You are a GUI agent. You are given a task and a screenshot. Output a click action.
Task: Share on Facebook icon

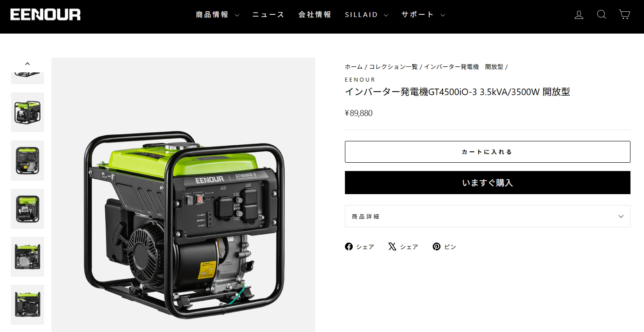349,246
